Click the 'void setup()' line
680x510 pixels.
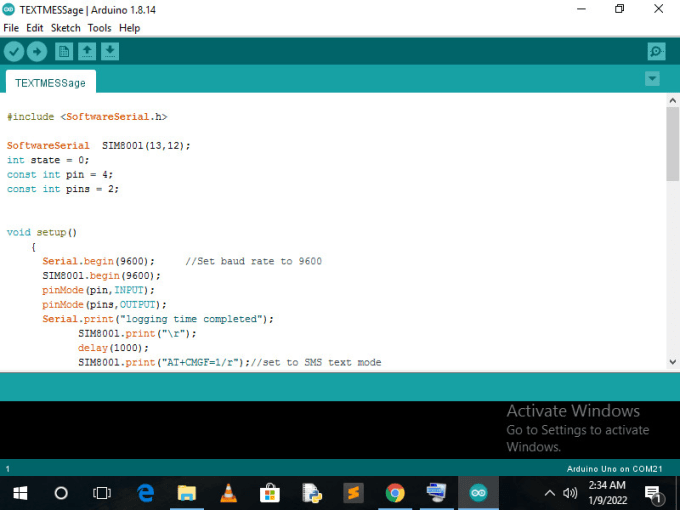coord(42,232)
